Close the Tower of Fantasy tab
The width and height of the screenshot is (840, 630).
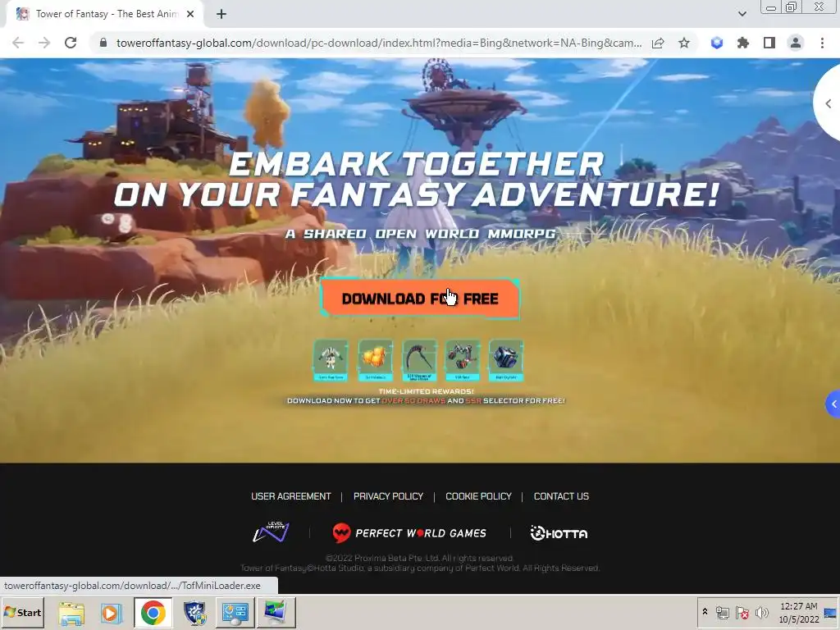click(x=190, y=14)
